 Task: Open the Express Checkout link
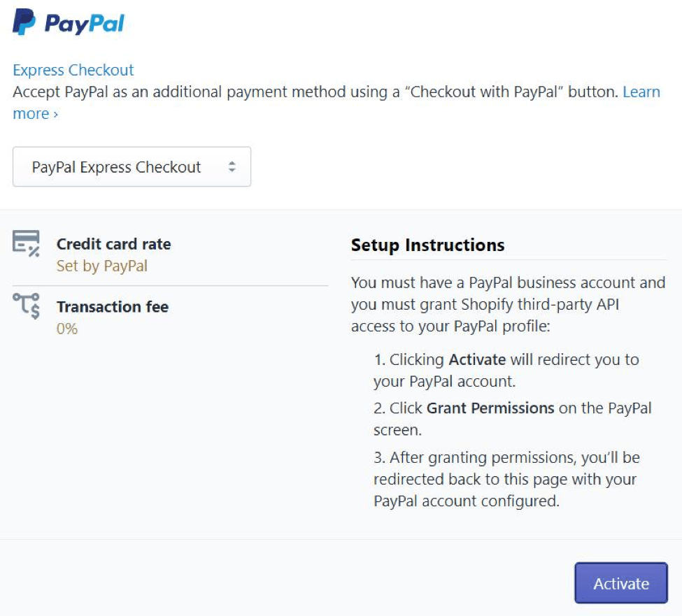click(73, 70)
